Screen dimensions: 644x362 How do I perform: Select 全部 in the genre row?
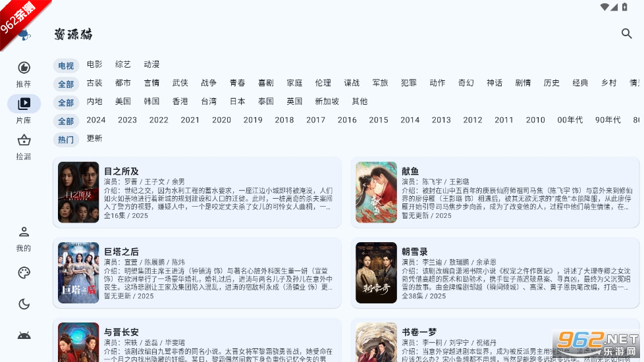(x=66, y=84)
